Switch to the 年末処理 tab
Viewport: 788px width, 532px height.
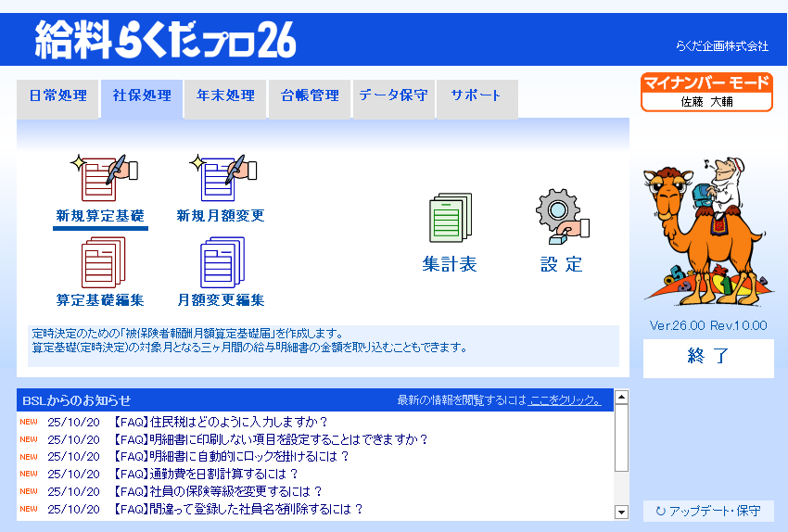point(225,95)
